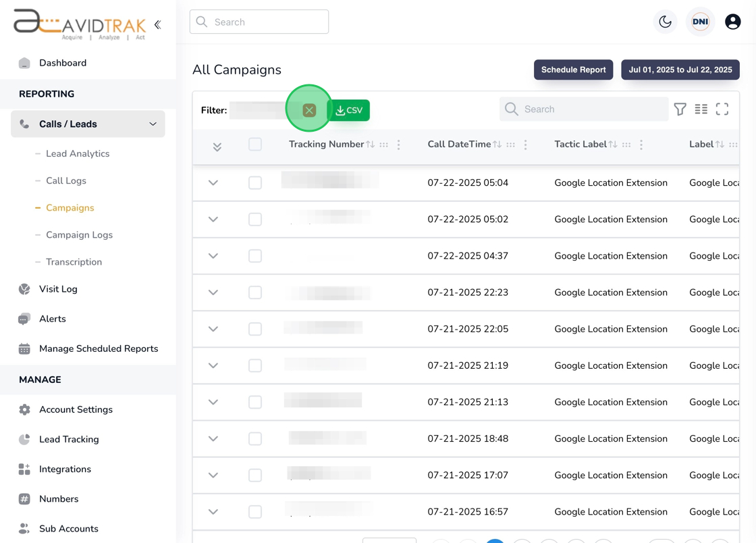The width and height of the screenshot is (756, 543).
Task: Open the user profile avatar menu
Action: tap(733, 22)
